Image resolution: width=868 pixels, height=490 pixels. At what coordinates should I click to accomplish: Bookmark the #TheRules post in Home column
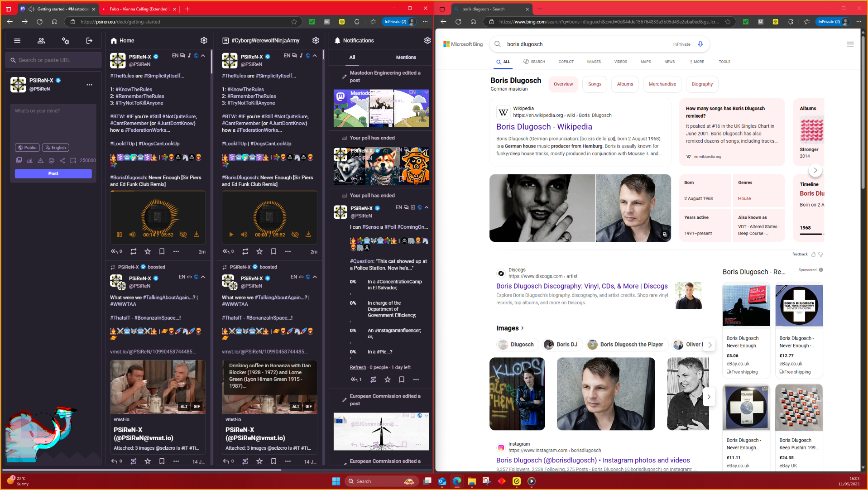coord(162,251)
